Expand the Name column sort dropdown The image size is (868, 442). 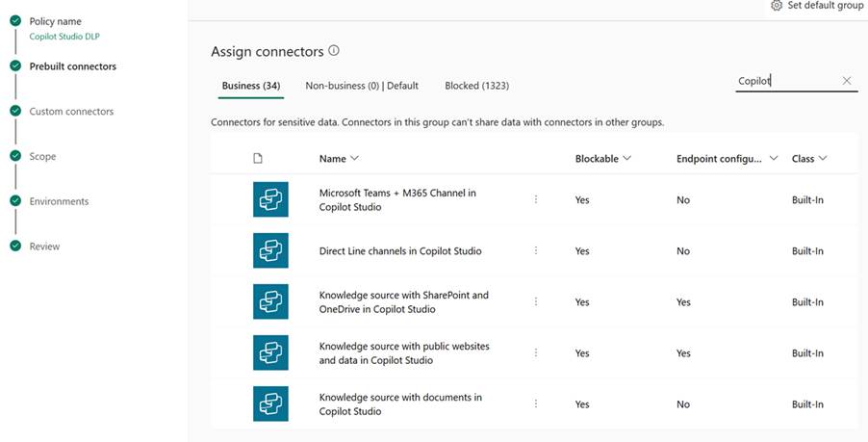coord(354,158)
